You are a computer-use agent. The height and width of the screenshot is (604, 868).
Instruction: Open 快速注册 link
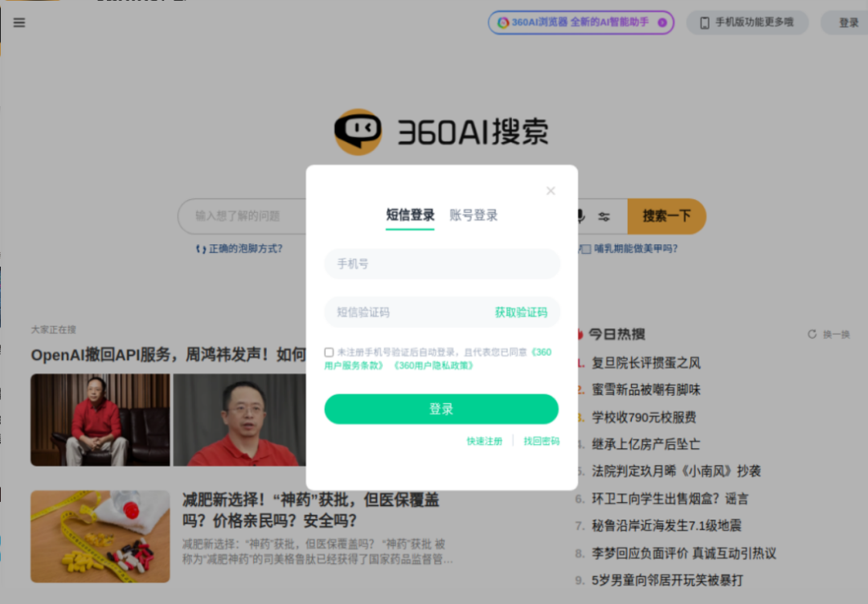pos(485,442)
